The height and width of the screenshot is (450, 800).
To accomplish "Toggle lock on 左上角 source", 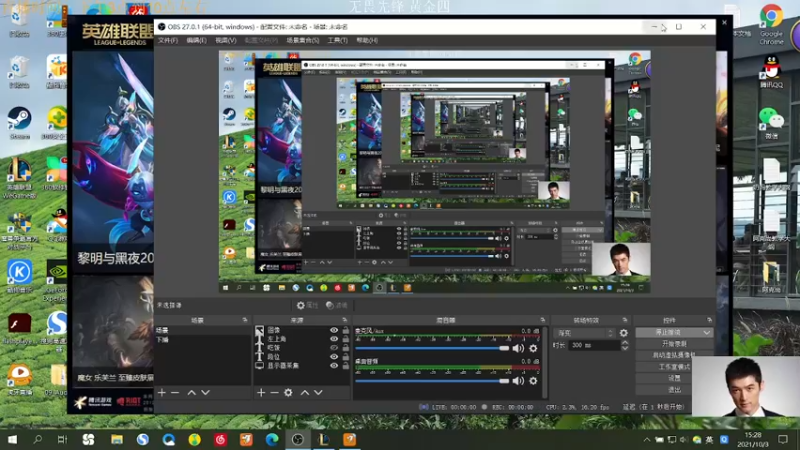I will (346, 339).
